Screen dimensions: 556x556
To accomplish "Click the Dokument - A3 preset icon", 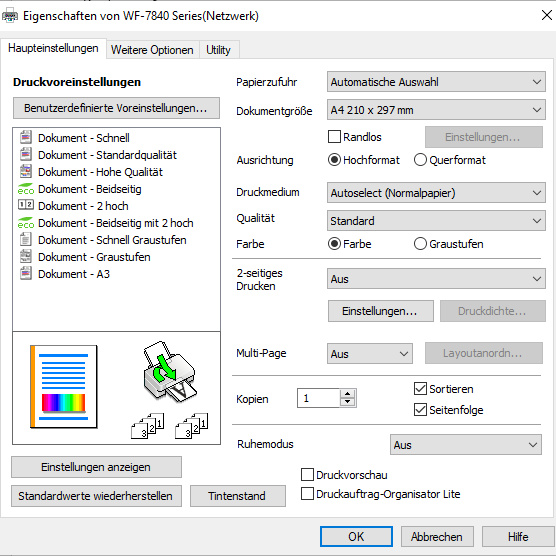I will 26,273.
